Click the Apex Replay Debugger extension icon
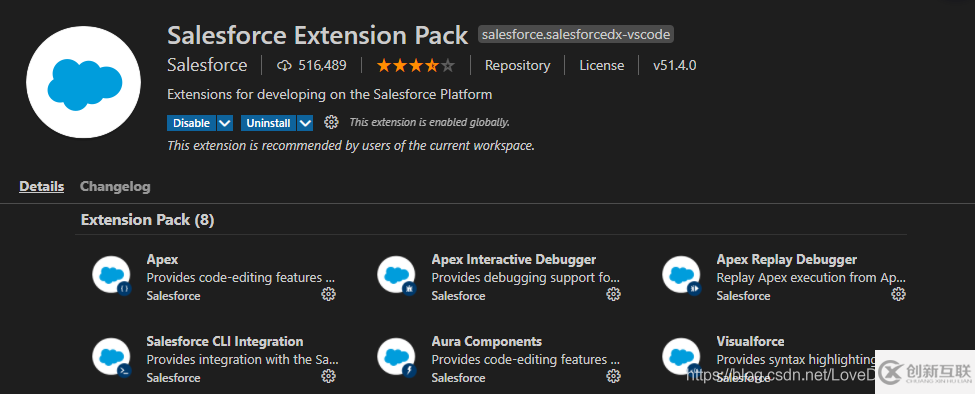Viewport: 975px width, 394px height. [682, 275]
